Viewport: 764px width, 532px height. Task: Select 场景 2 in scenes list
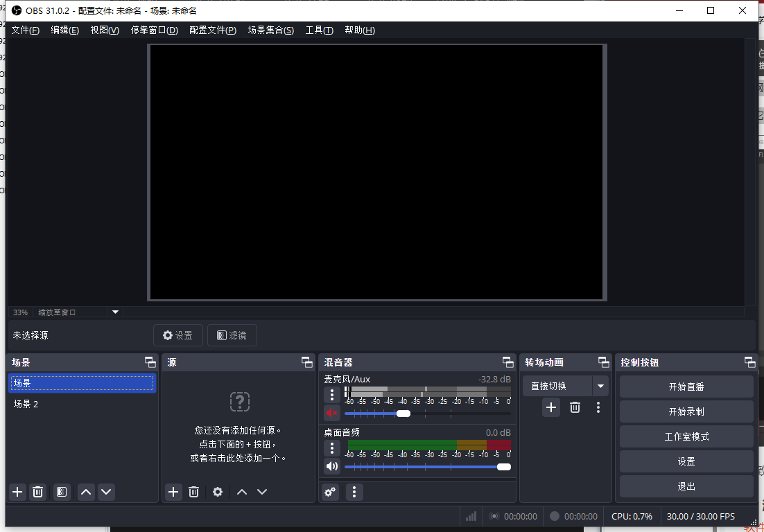tap(26, 404)
